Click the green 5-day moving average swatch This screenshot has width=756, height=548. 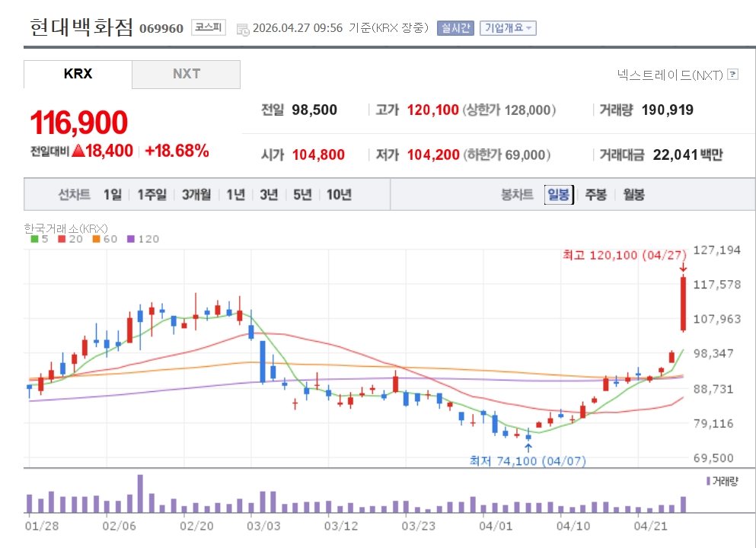(x=34, y=239)
